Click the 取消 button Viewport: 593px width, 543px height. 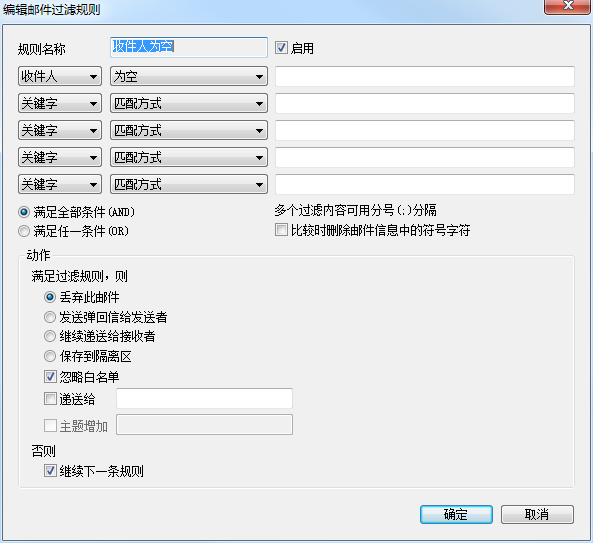537,515
